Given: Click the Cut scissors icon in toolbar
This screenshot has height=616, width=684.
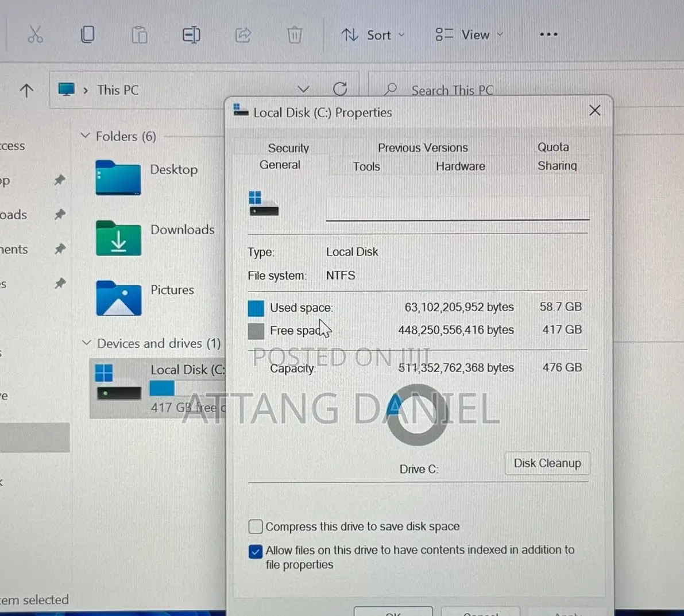Looking at the screenshot, I should coord(36,34).
